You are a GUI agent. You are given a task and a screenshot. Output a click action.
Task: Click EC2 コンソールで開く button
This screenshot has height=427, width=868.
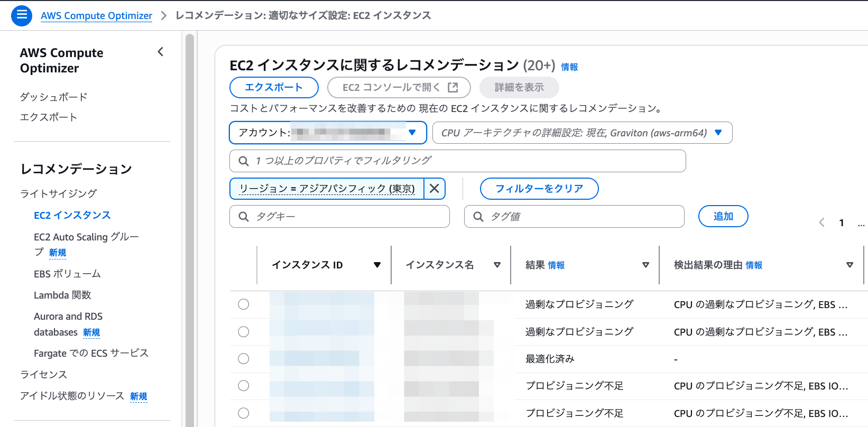click(399, 88)
